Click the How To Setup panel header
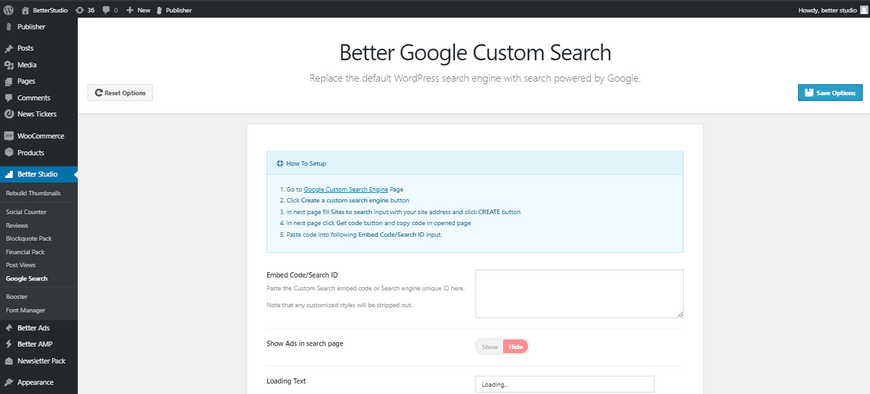The image size is (870, 394). pos(475,164)
